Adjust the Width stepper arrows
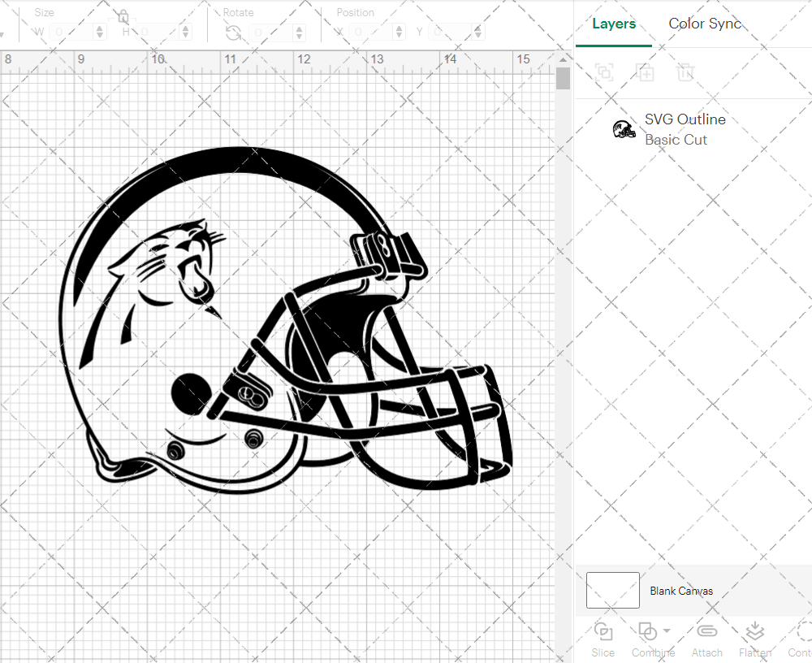The image size is (812, 663). [100, 32]
